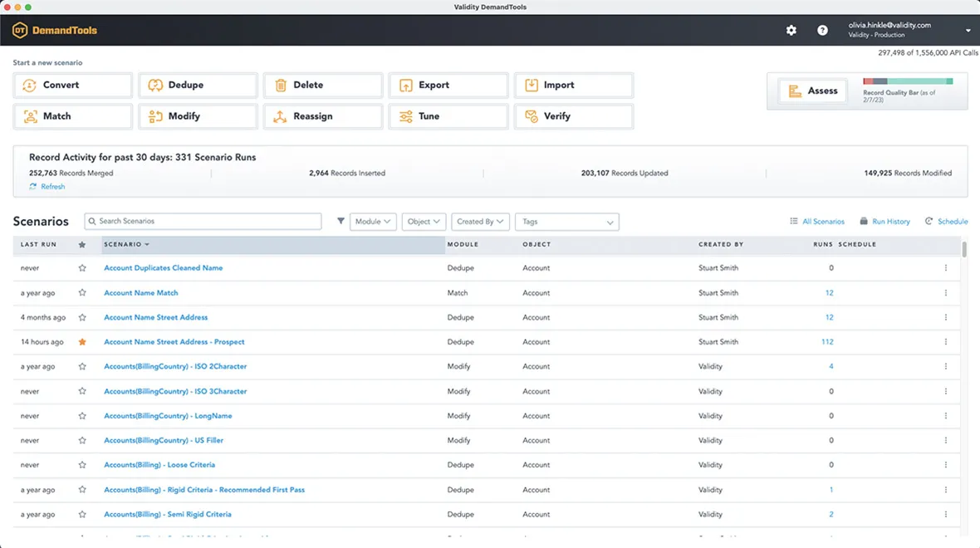Viewport: 980px width, 548px height.
Task: Open the Account Name Match scenario link
Action: (x=140, y=293)
